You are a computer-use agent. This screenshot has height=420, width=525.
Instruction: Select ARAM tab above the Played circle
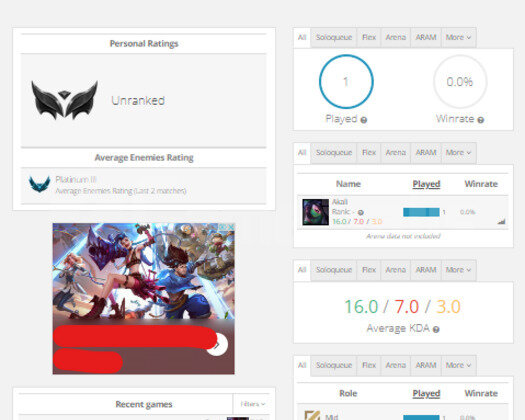[426, 37]
